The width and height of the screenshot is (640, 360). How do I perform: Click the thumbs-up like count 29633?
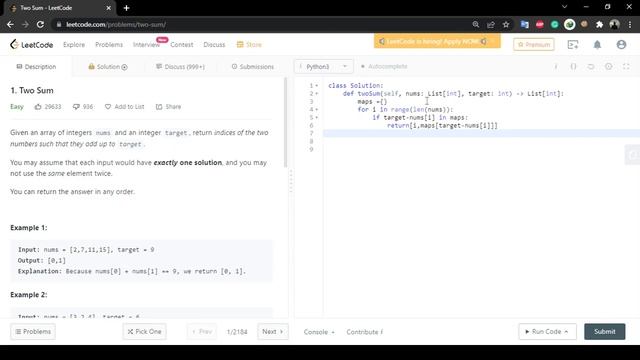(x=48, y=107)
